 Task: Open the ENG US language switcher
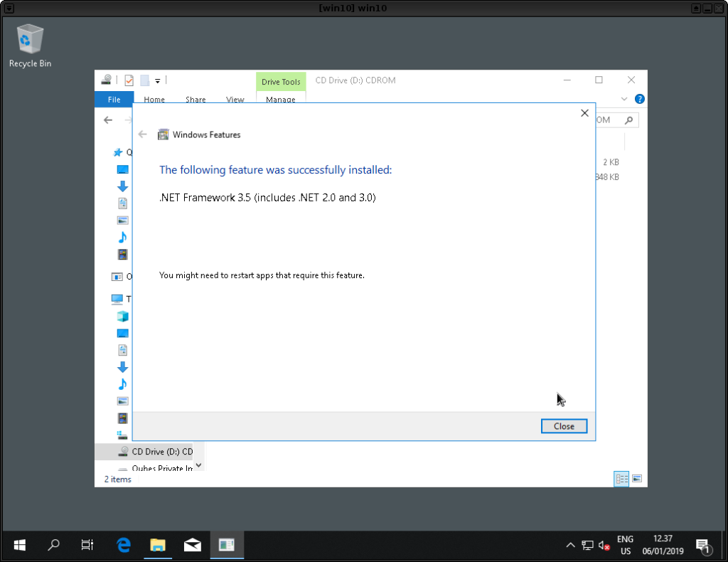tap(626, 545)
